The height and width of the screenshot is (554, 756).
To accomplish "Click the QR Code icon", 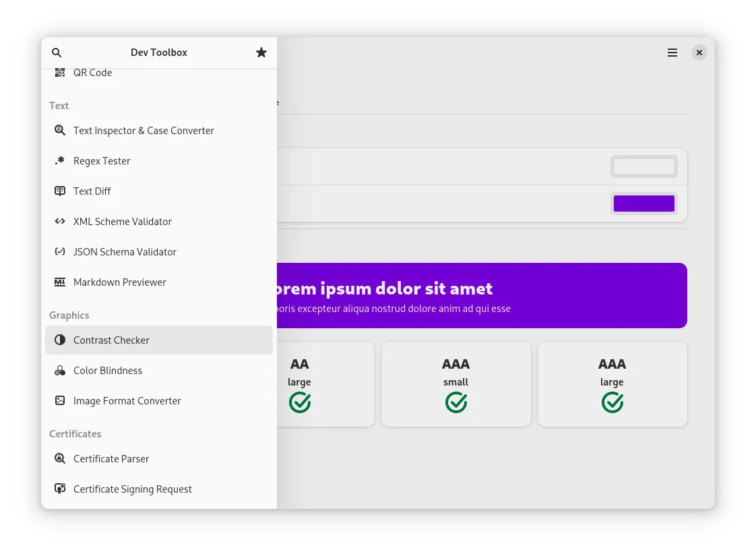I will pos(60,73).
